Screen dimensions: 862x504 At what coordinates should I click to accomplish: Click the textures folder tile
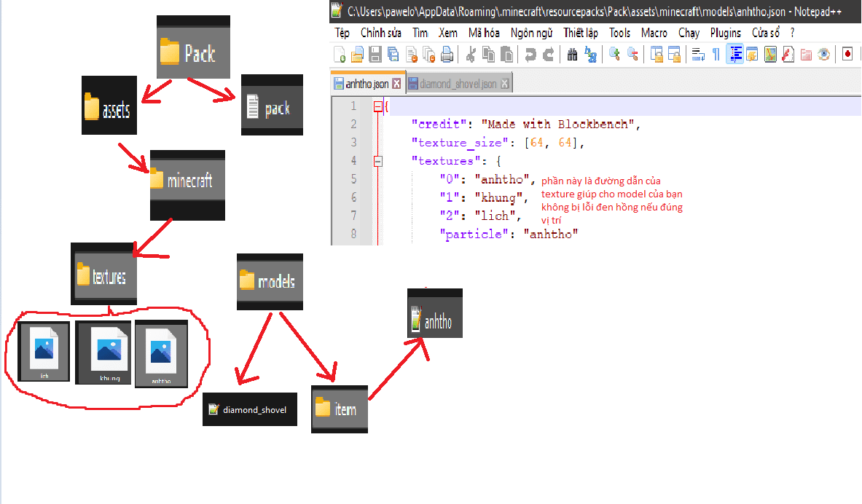(x=104, y=274)
